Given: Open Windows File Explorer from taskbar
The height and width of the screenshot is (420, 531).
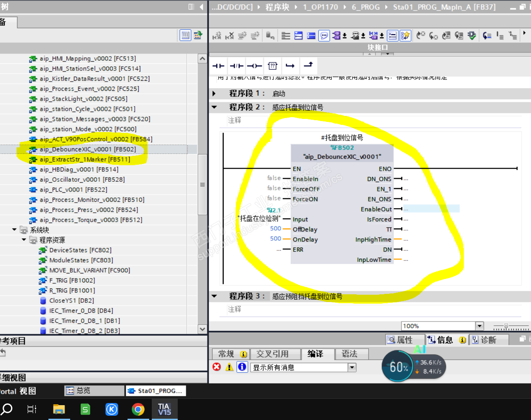Looking at the screenshot, I should pyautogui.click(x=59, y=409).
